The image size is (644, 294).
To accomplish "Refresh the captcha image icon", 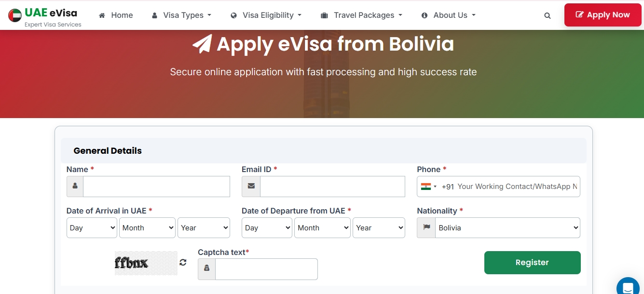I will click(x=183, y=263).
